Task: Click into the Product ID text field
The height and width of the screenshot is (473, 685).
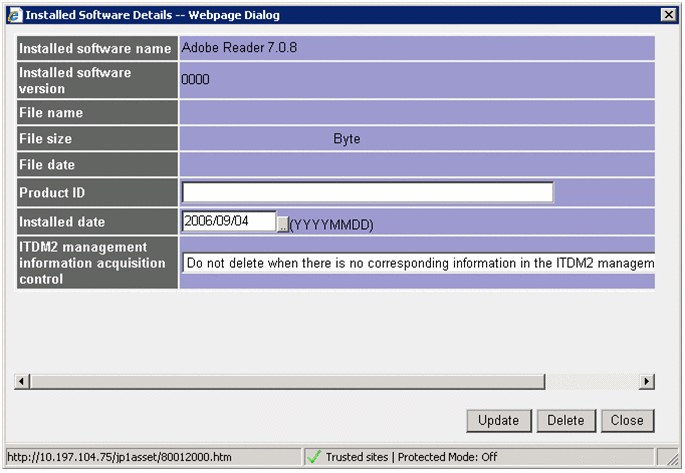Action: 367,192
